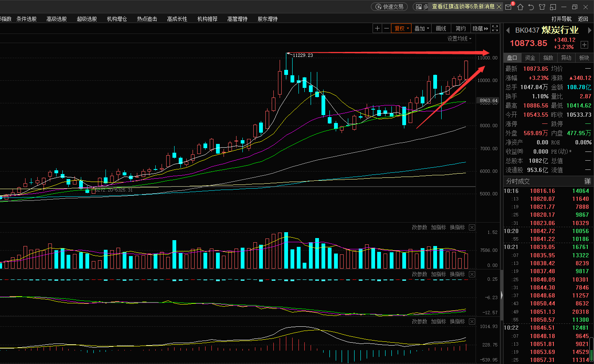Screen dimensions: 594x364
Task: Open the mail inbox icon with badge
Action: click(x=509, y=7)
